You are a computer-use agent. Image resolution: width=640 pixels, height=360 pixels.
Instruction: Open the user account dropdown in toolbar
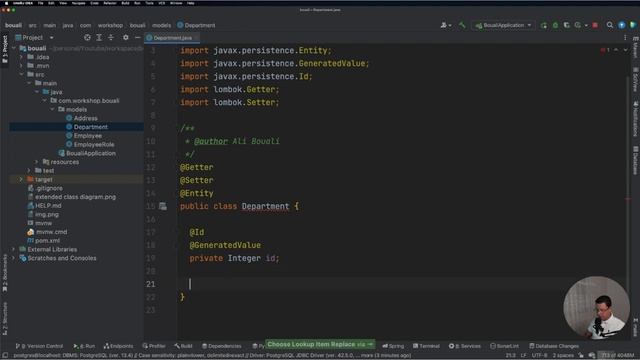(446, 25)
